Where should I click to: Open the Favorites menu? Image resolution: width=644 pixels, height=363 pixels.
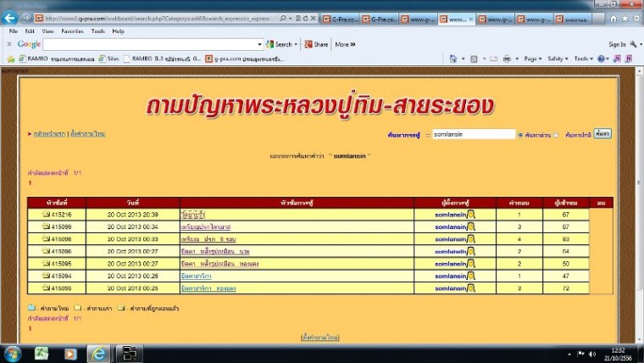click(72, 31)
